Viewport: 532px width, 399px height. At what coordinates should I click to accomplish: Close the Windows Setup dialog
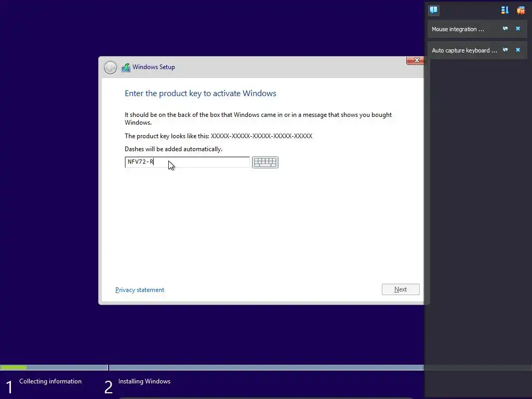(x=415, y=60)
